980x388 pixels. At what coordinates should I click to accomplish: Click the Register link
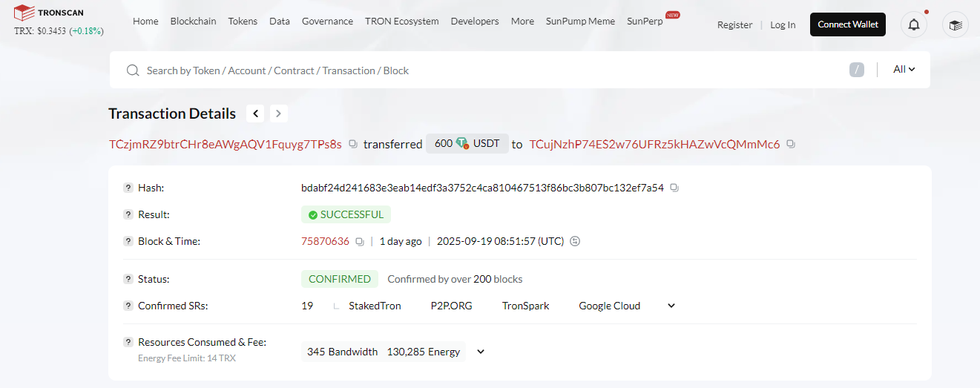(x=735, y=24)
